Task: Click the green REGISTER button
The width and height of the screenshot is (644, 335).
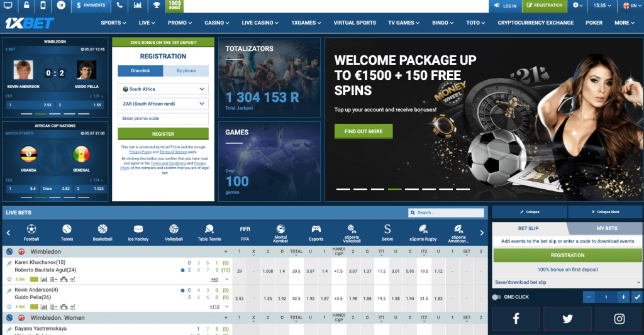Action: click(163, 134)
